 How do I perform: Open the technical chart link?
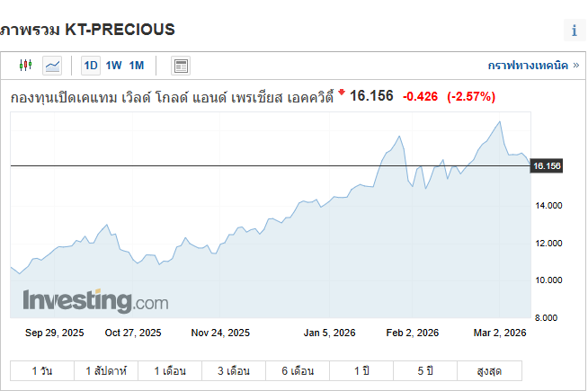pos(533,66)
